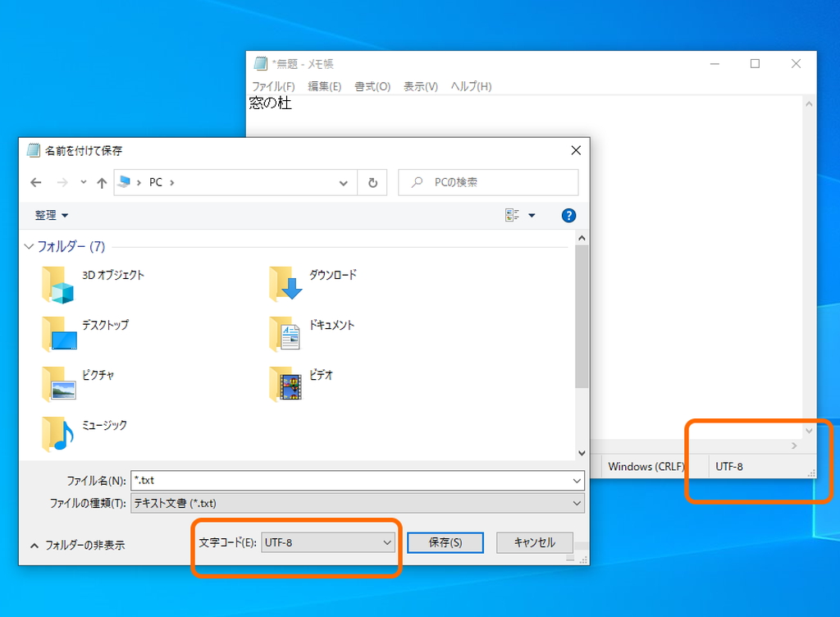The height and width of the screenshot is (617, 840).
Task: Open the 文字コード encoding dropdown
Action: (328, 542)
